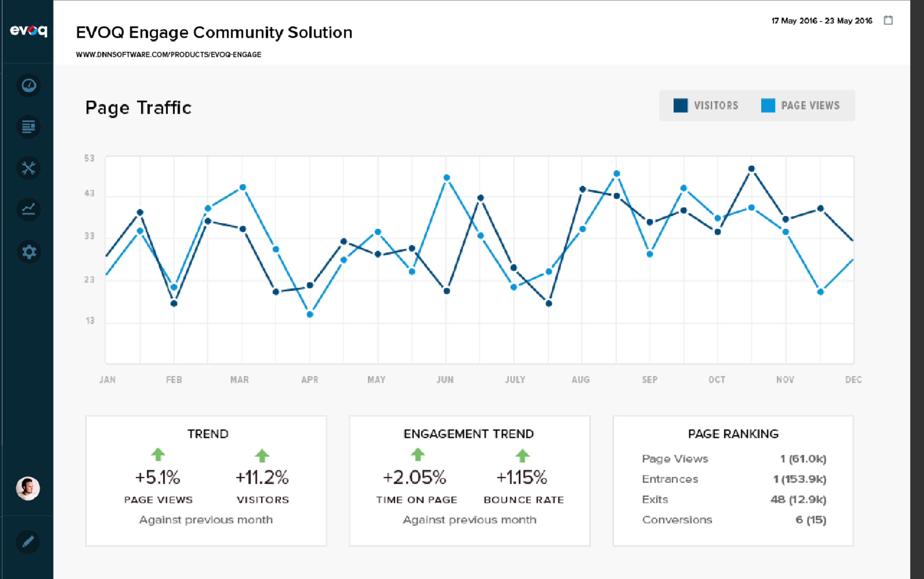
Task: Select the June peak data point on the chart
Action: point(447,177)
